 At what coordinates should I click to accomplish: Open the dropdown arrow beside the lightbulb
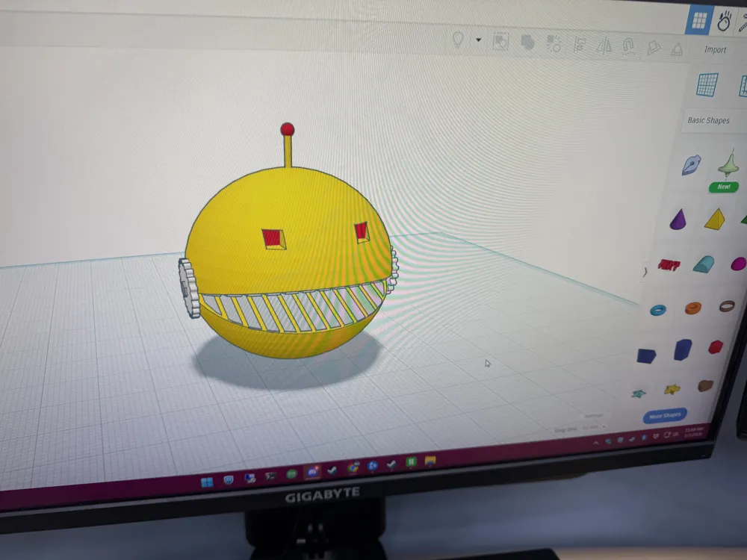tap(478, 40)
